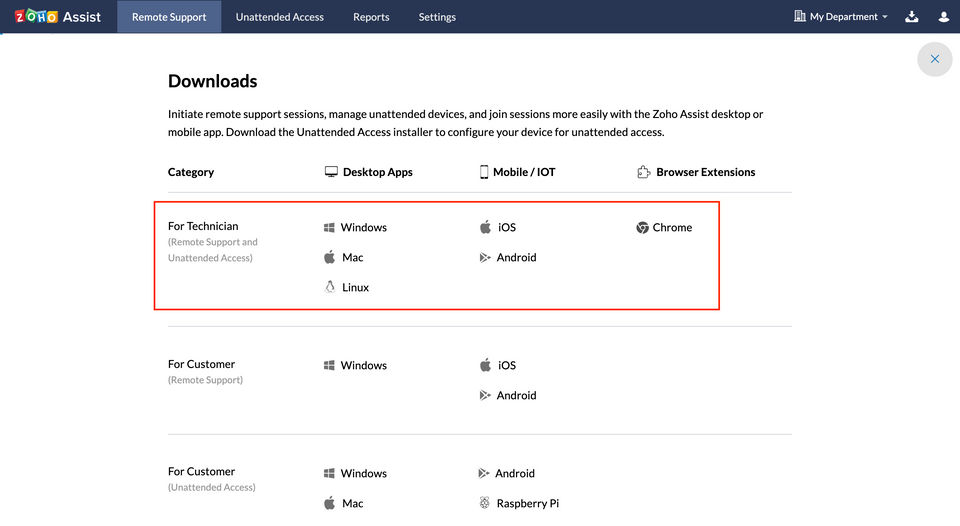Download Technician Windows desktop app
The width and height of the screenshot is (960, 526).
[x=362, y=228]
